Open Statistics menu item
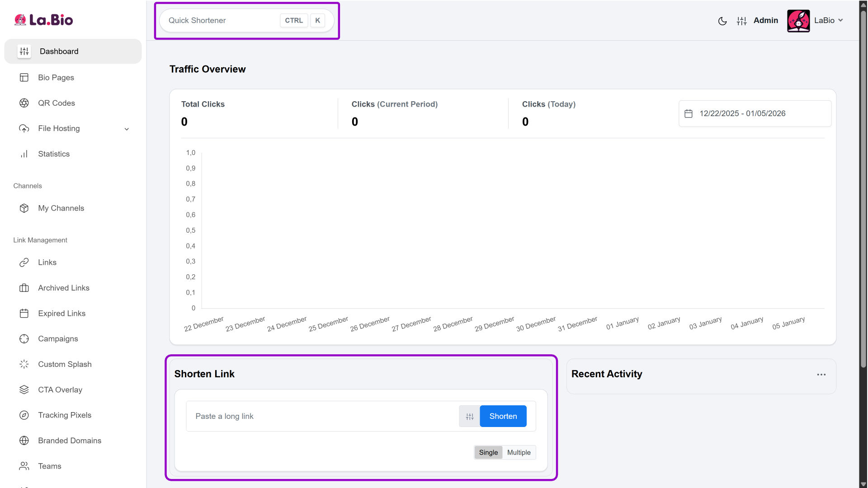 [54, 154]
